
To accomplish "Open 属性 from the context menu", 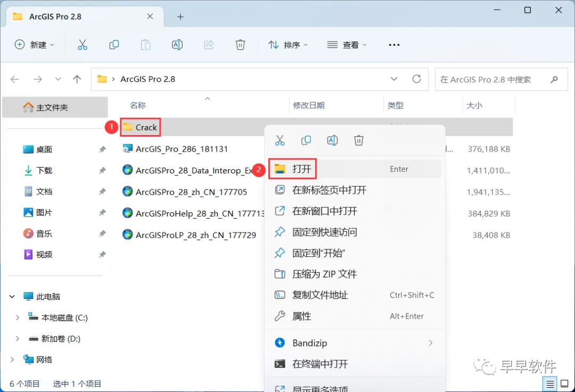I will click(355, 316).
